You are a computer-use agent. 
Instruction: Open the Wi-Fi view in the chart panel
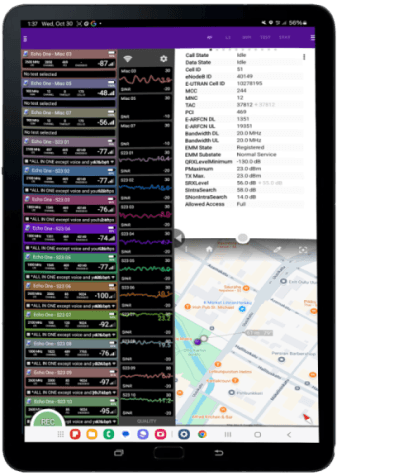pos(128,59)
